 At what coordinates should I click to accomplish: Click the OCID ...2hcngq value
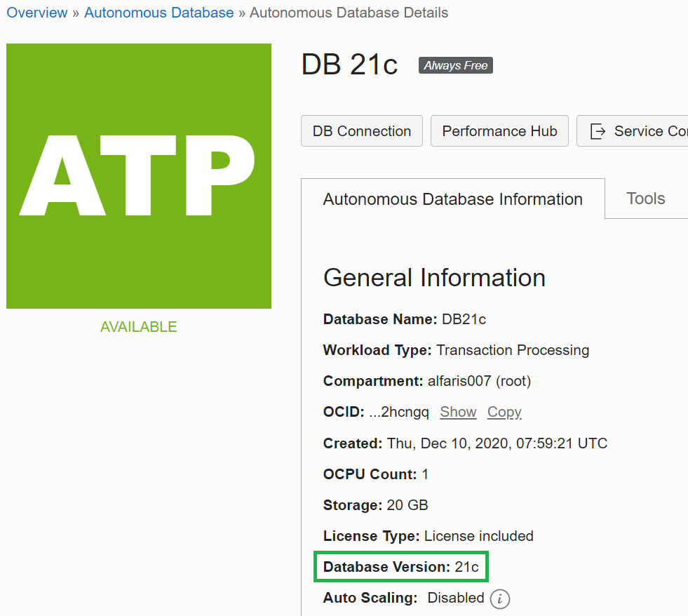399,413
